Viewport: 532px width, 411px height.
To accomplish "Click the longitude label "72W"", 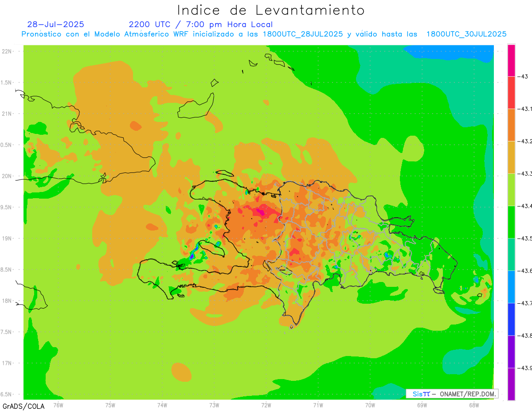I will (x=266, y=405).
